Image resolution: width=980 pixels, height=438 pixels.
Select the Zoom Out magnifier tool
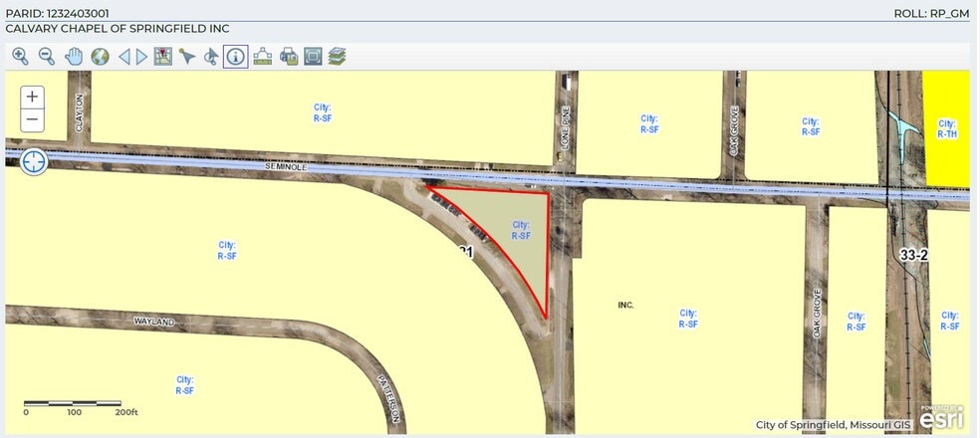point(46,57)
